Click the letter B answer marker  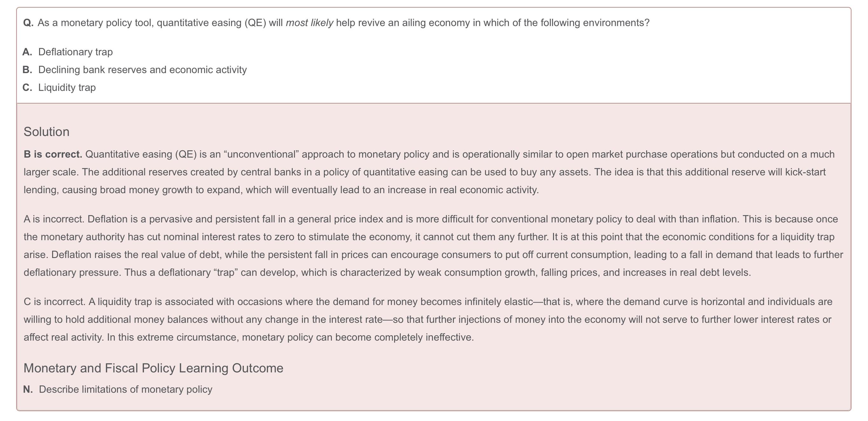27,70
